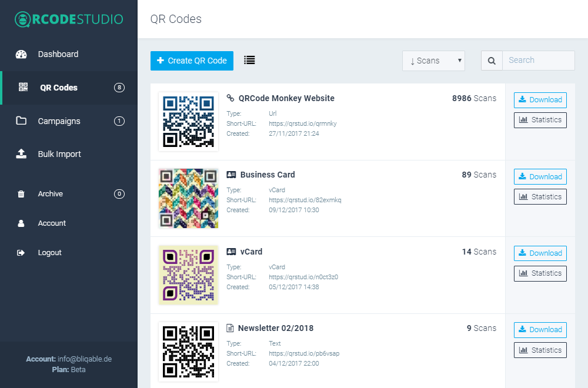Show Statistics for Newsletter 02/2018
588x388 pixels.
click(540, 350)
